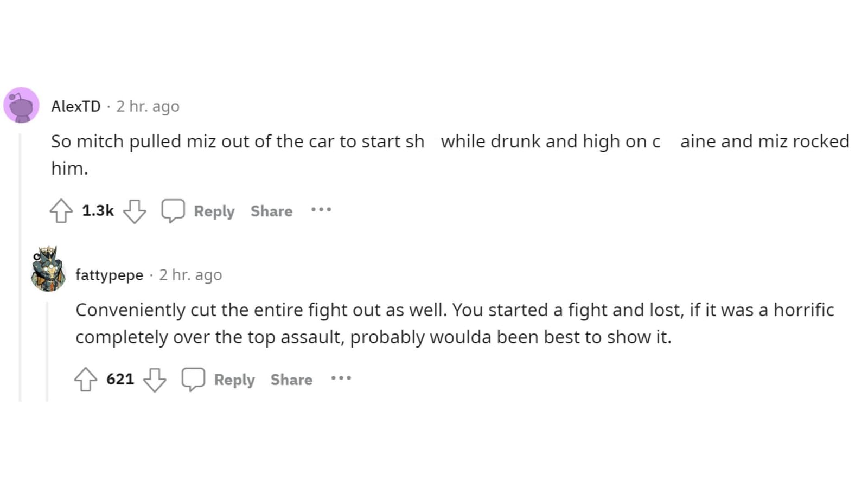Screen dimensions: 868x488
Task: Click comment bubble icon on fattypepe's reply
Action: point(193,379)
